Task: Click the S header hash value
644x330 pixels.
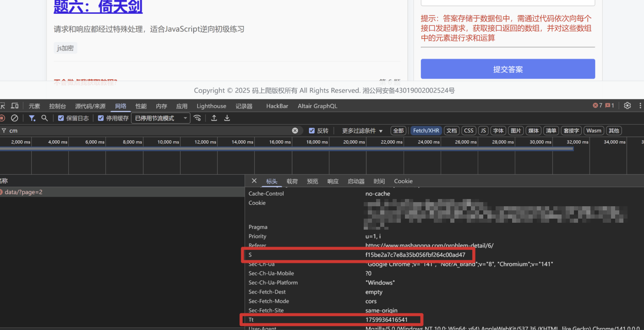Action: 415,255
